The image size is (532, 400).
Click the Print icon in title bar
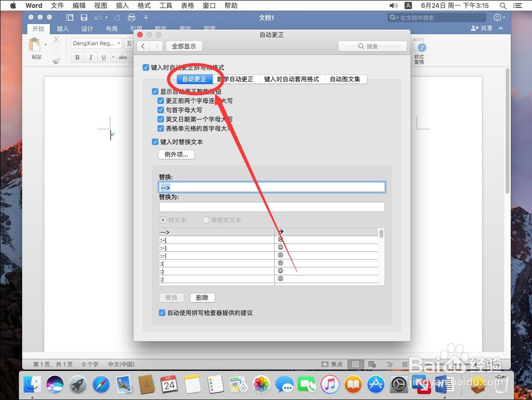click(131, 18)
